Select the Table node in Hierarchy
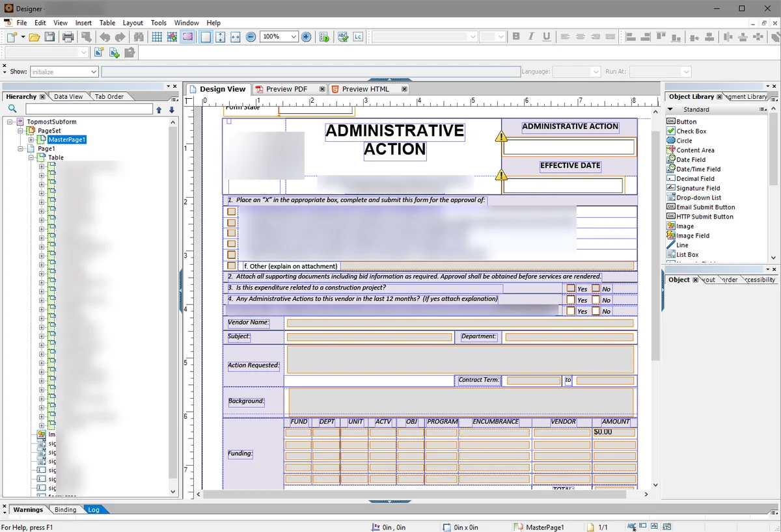781x532 pixels. 56,158
